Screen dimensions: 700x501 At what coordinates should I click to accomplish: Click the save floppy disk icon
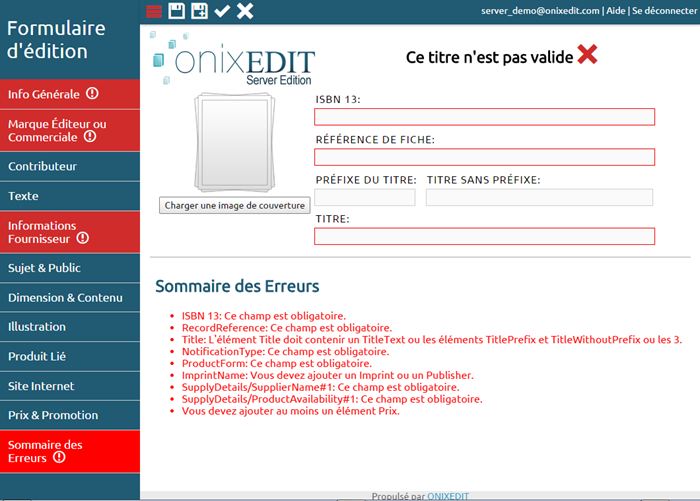176,11
